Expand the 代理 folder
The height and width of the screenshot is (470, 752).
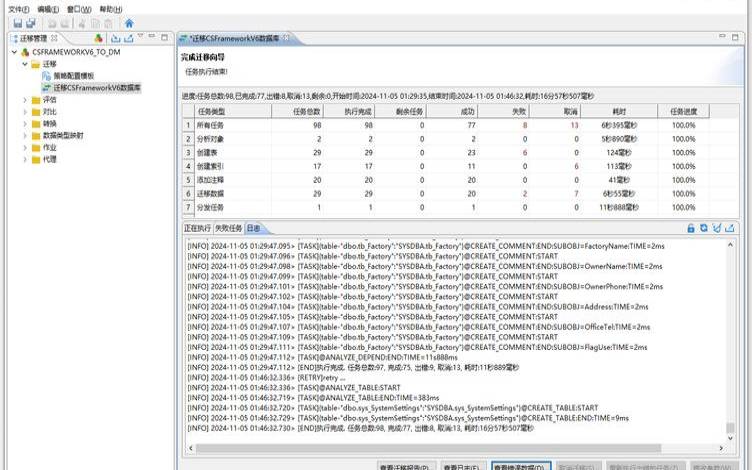[x=25, y=160]
